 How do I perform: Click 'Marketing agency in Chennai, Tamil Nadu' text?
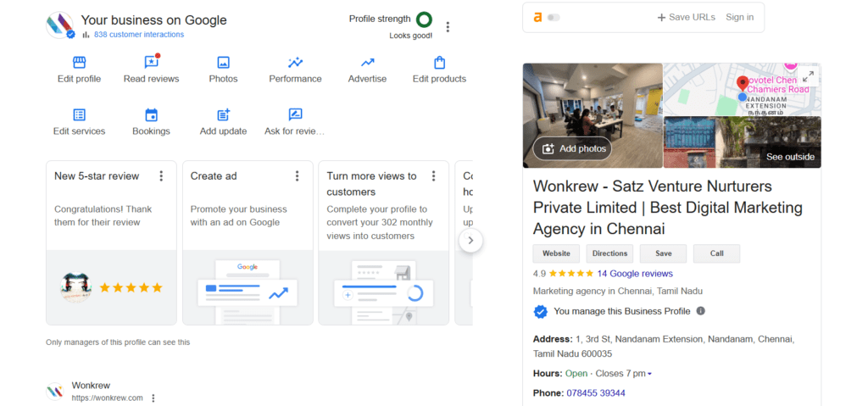[x=618, y=292]
